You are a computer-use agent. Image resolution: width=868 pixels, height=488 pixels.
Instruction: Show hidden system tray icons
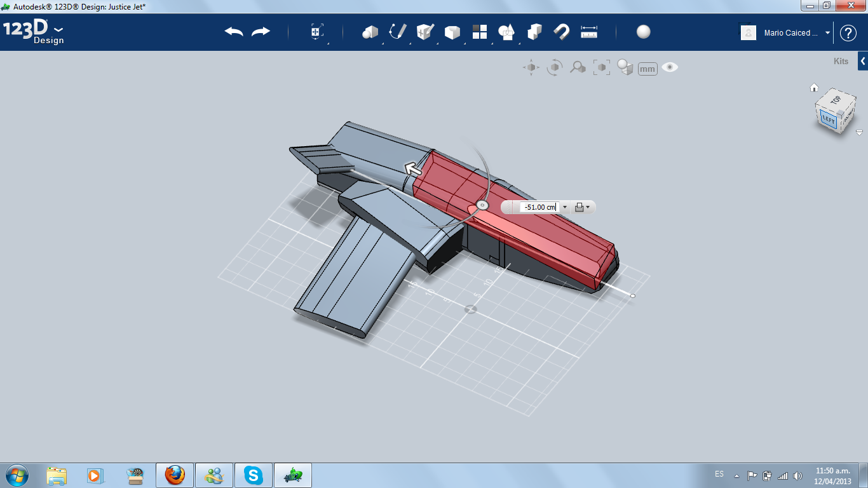(737, 475)
